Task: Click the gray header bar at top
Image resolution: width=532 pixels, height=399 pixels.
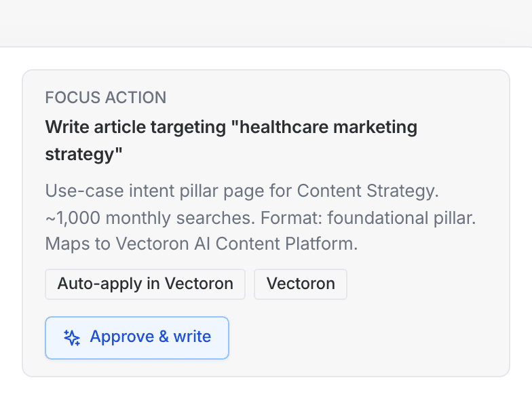Action: [x=266, y=23]
